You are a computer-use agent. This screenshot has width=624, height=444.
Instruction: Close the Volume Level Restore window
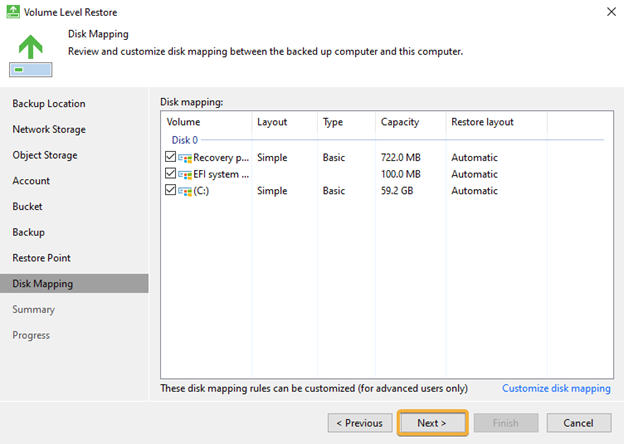point(611,12)
